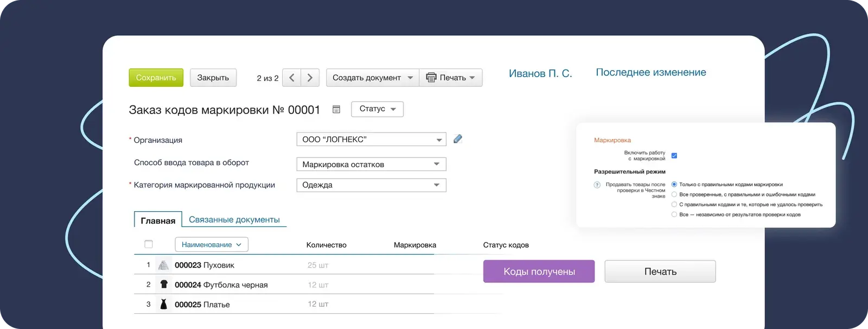Open the Иванов П. С. link
This screenshot has width=868, height=329.
point(540,73)
